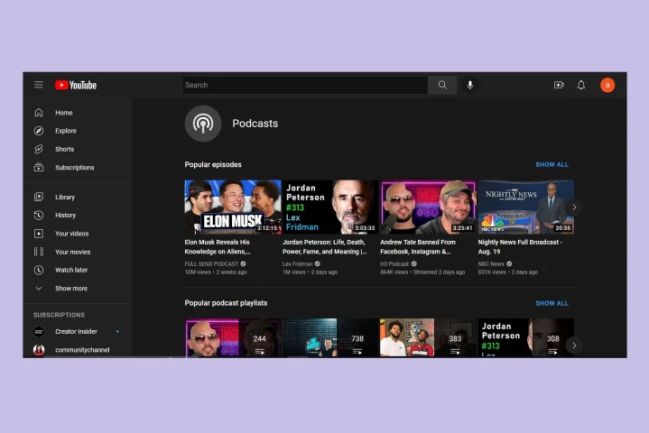Open Subscriptions from the sidebar

pyautogui.click(x=75, y=167)
